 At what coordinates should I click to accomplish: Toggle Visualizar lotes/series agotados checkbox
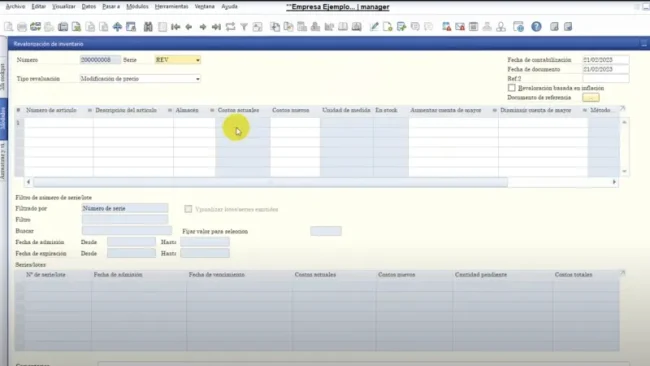(x=188, y=209)
